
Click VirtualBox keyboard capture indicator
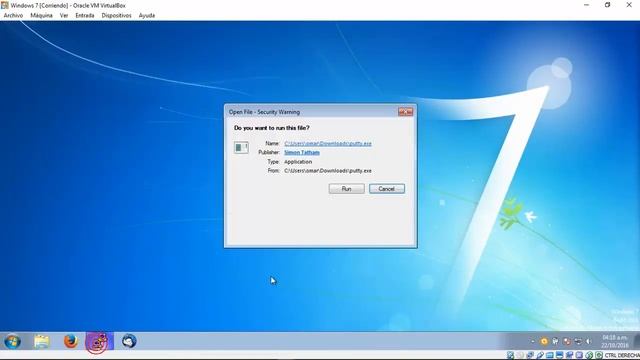pyautogui.click(x=599, y=355)
